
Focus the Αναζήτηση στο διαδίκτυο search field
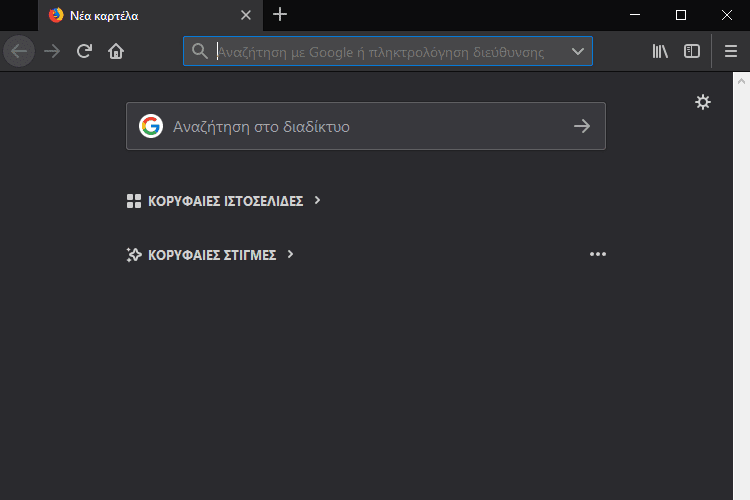point(366,126)
